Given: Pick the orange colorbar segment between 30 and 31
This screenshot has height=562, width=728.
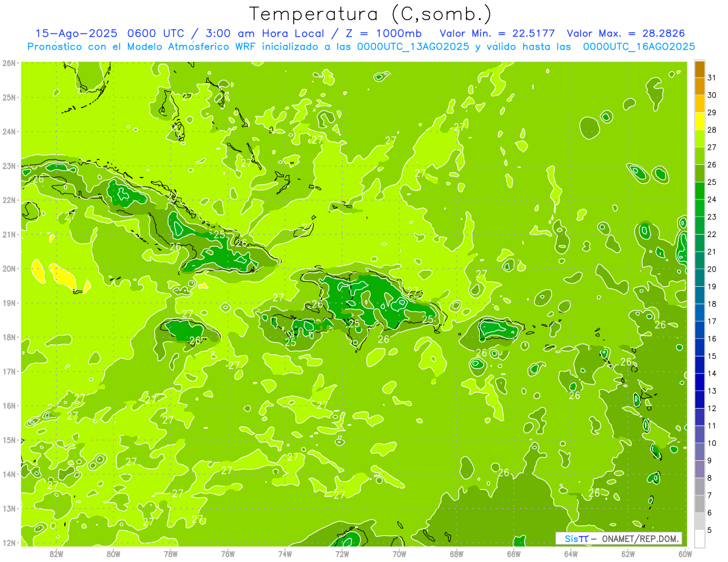Looking at the screenshot, I should (x=700, y=87).
